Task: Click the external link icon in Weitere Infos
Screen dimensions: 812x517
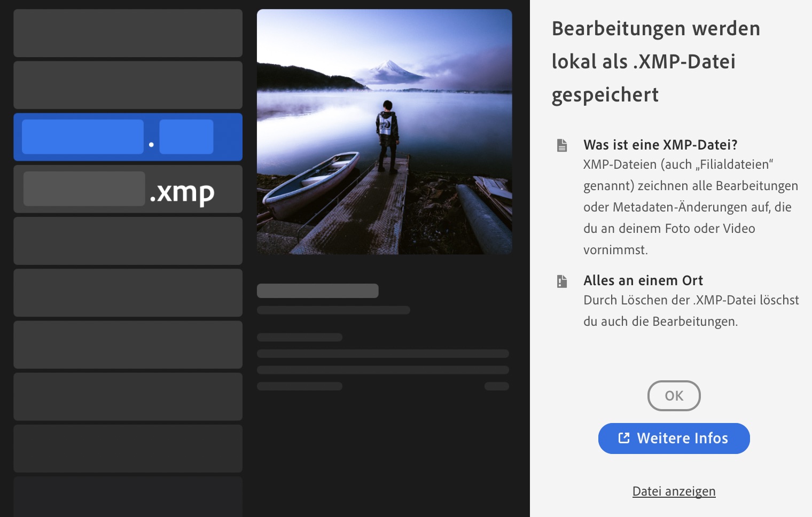Action: [624, 438]
